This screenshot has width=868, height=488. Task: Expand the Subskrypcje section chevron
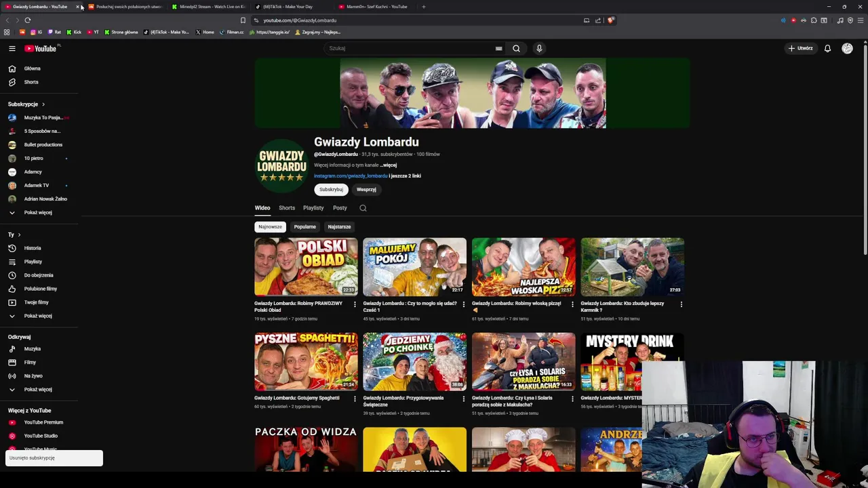[43, 104]
